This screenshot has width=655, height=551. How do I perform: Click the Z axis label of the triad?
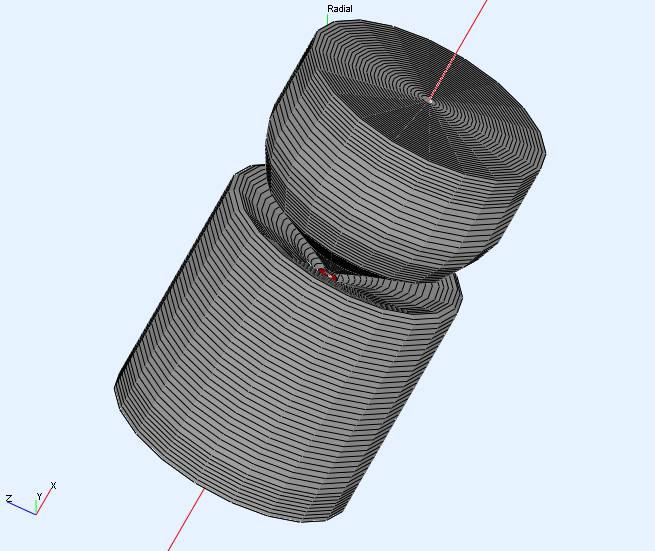9,498
